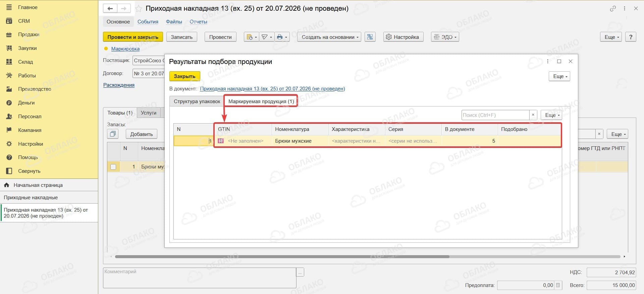This screenshot has height=294, width=644.
Task: Click the yellow Закрыть button in dialog
Action: [x=184, y=76]
